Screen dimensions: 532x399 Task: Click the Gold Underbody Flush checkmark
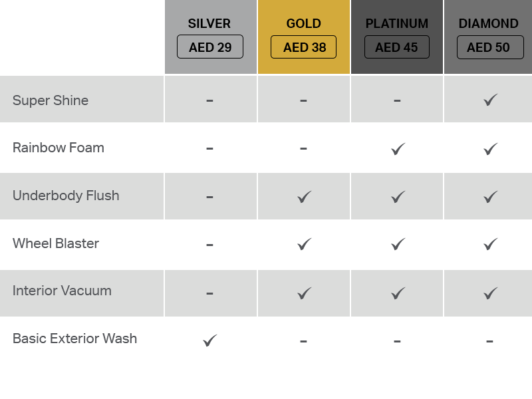[x=305, y=197]
